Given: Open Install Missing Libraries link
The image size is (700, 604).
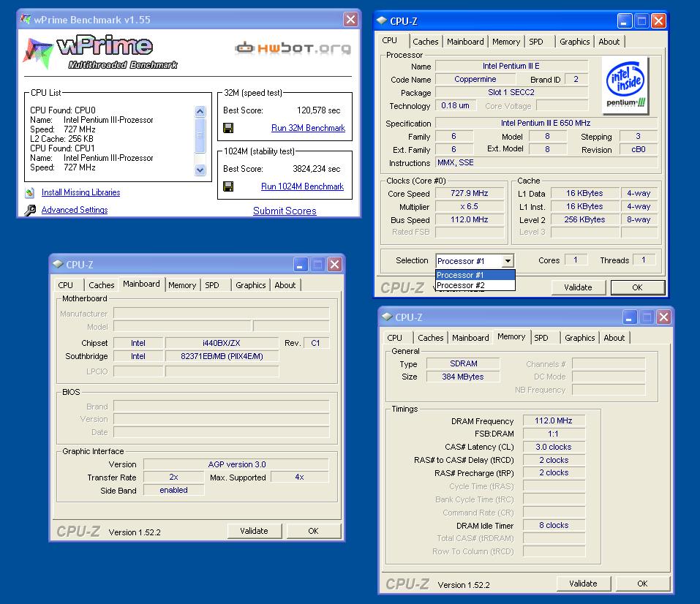Looking at the screenshot, I should (x=80, y=192).
